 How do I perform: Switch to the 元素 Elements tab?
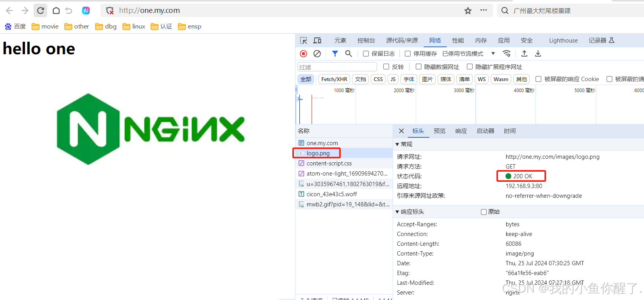tap(340, 41)
